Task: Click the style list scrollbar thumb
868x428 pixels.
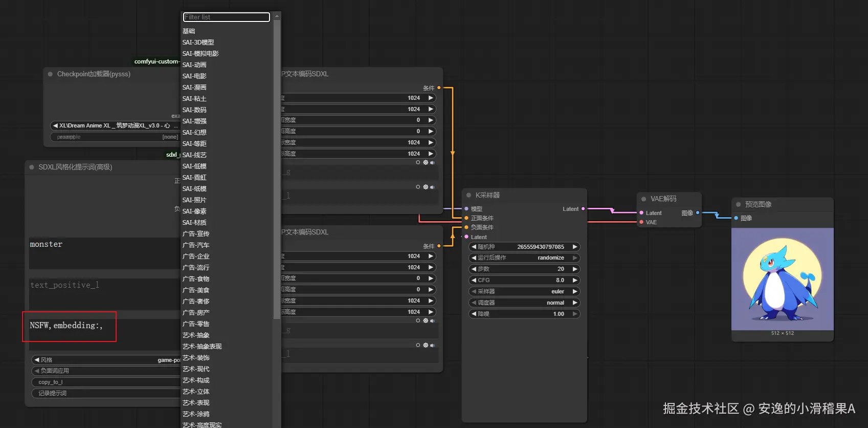Action: tap(277, 169)
